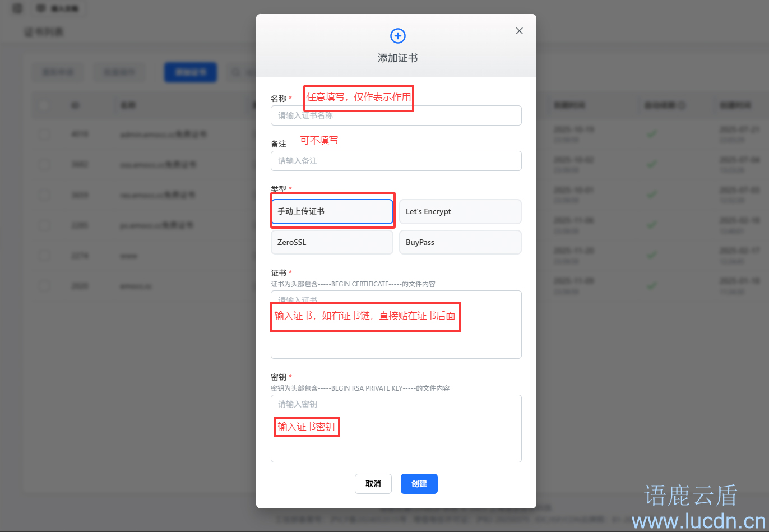Click the page tab icon in the top bar
The width and height of the screenshot is (769, 532).
click(x=41, y=8)
